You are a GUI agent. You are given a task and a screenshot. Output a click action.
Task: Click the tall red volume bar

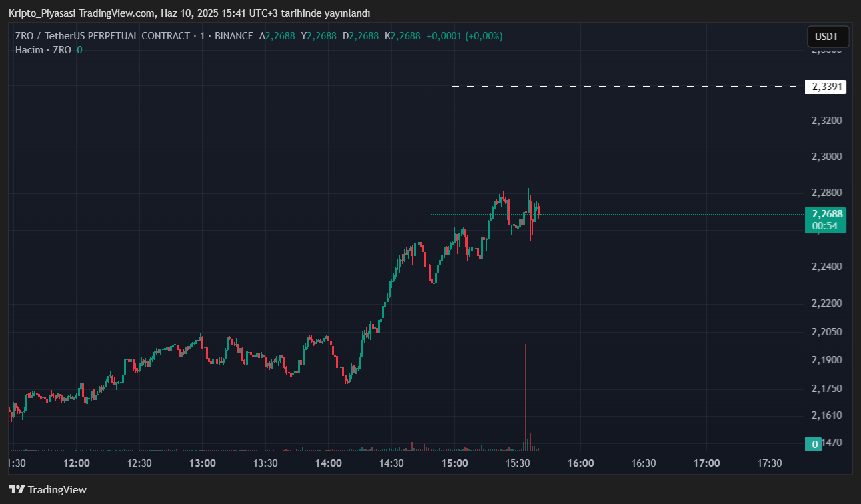526,393
